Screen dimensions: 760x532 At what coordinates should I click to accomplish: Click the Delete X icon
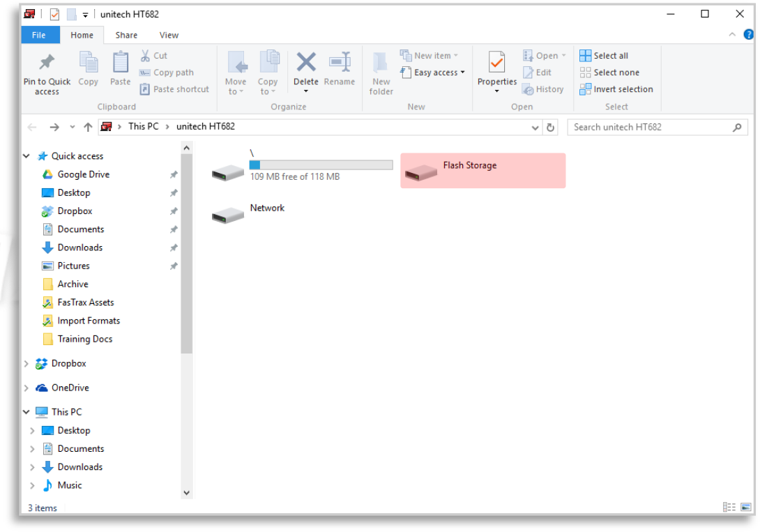(x=306, y=62)
